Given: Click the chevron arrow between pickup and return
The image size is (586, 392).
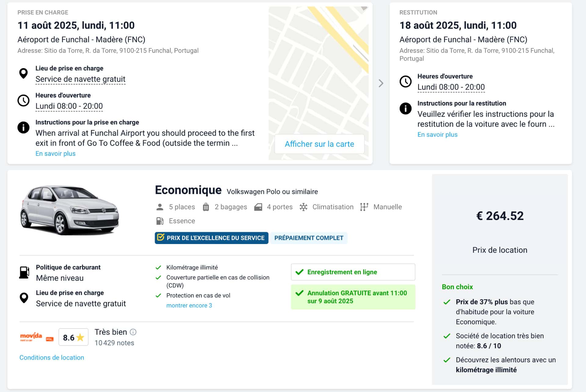Looking at the screenshot, I should point(381,83).
